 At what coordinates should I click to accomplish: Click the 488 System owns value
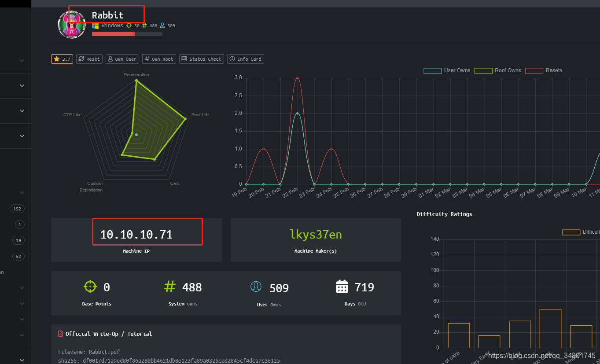pyautogui.click(x=192, y=287)
